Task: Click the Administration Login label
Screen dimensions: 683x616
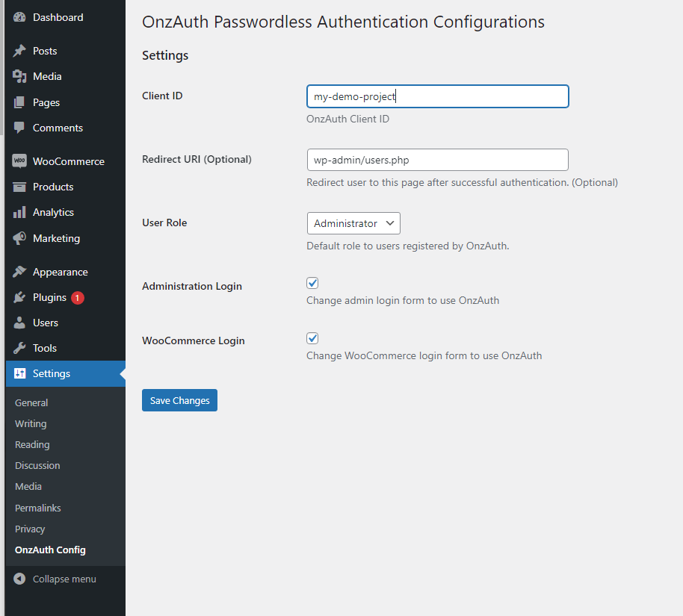Action: (191, 286)
